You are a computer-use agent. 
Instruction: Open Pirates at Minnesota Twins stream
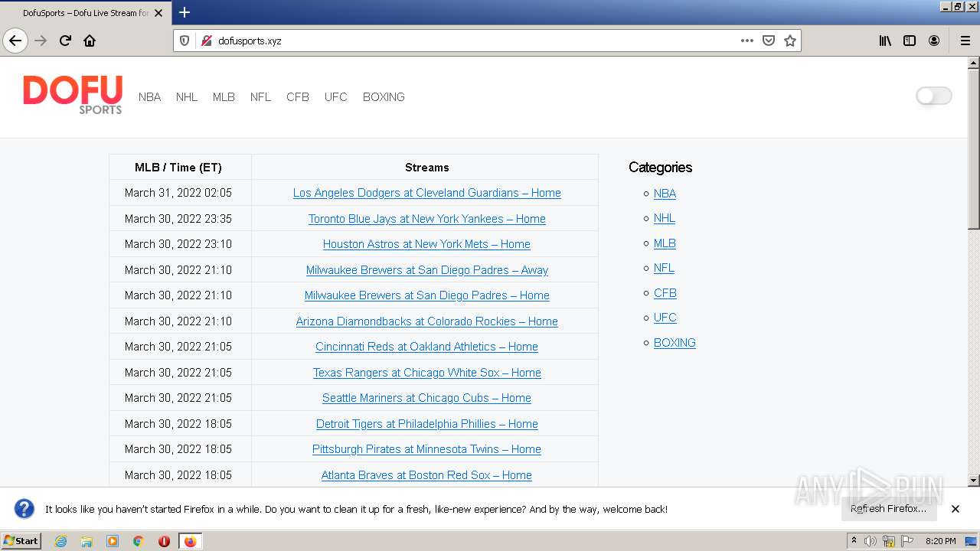point(426,449)
